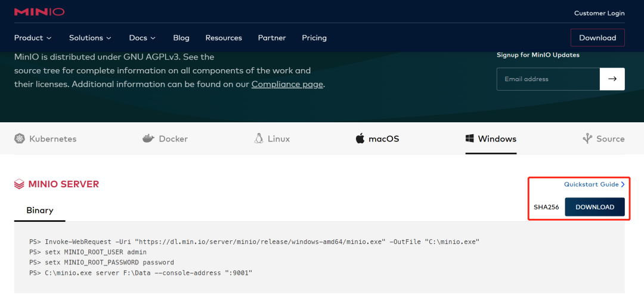Expand the Solutions menu
The width and height of the screenshot is (644, 306).
[90, 38]
